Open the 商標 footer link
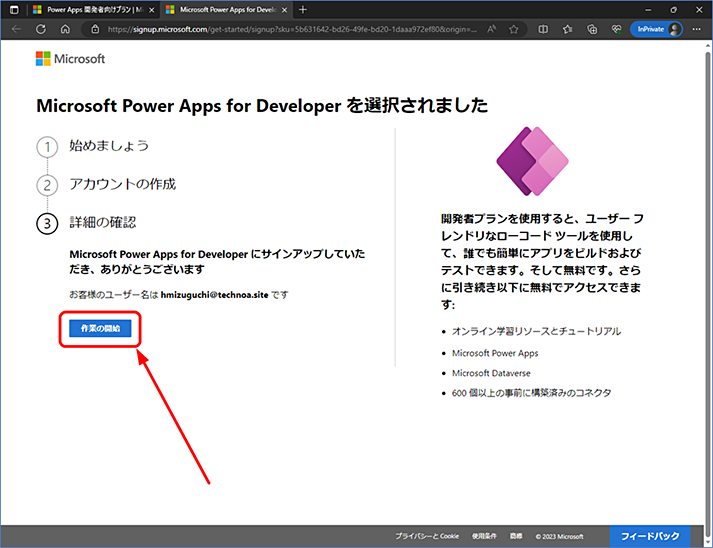The image size is (713, 548). 516,536
